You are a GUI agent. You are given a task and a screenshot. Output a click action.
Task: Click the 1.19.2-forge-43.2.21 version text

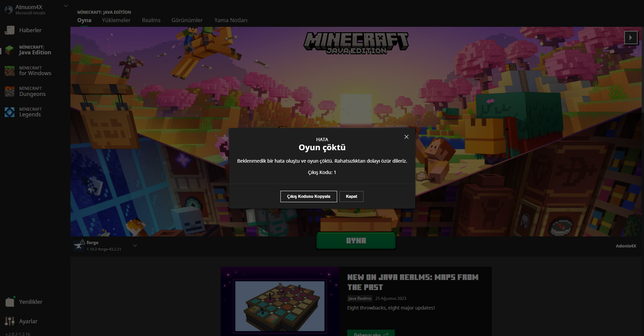click(104, 249)
